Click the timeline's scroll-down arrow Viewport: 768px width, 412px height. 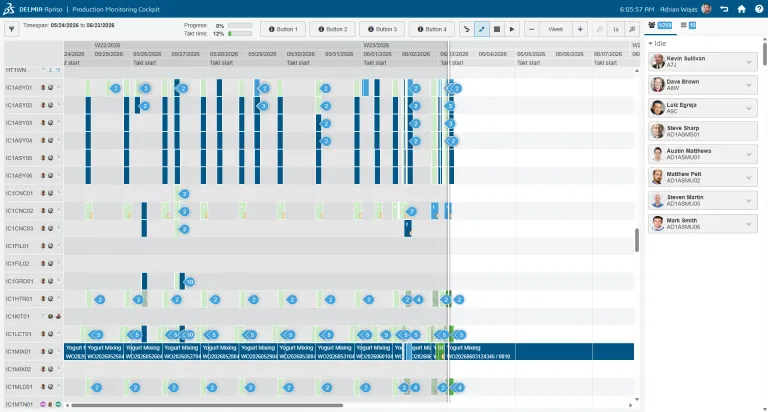637,399
